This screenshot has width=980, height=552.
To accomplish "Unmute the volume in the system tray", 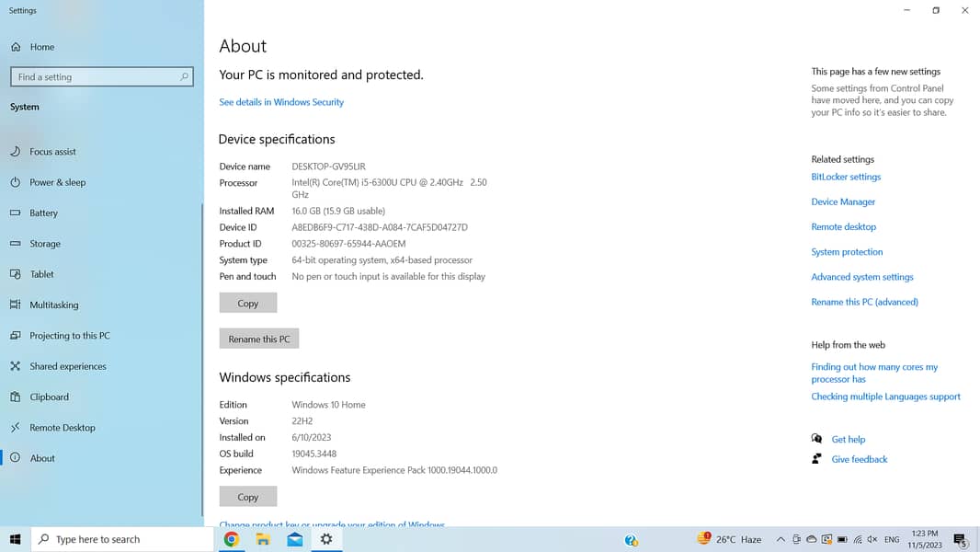I will pyautogui.click(x=872, y=539).
